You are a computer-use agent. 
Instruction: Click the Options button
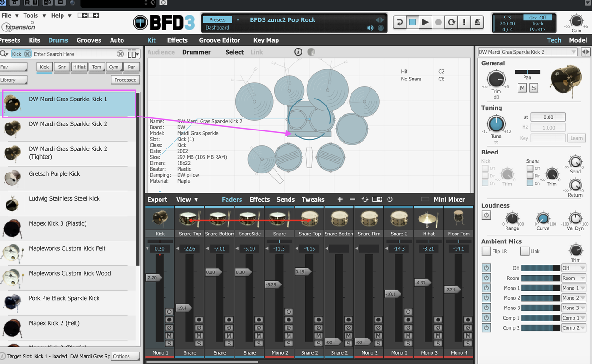pos(125,356)
